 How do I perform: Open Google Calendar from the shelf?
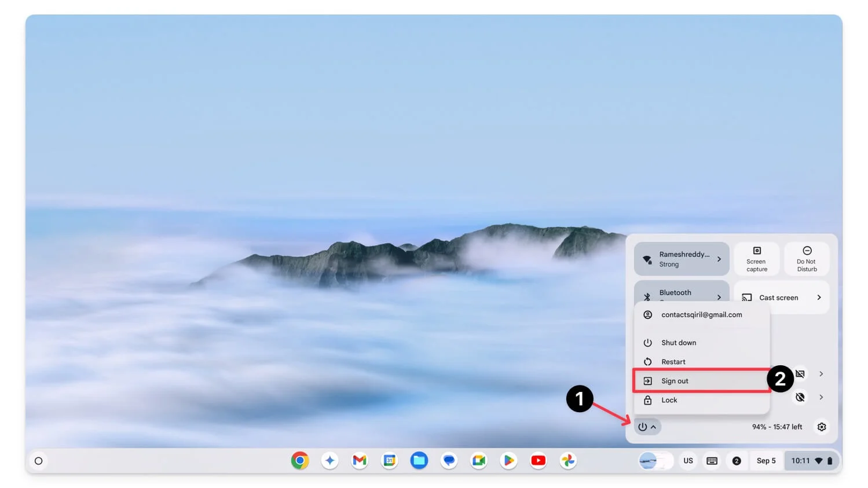pyautogui.click(x=390, y=461)
